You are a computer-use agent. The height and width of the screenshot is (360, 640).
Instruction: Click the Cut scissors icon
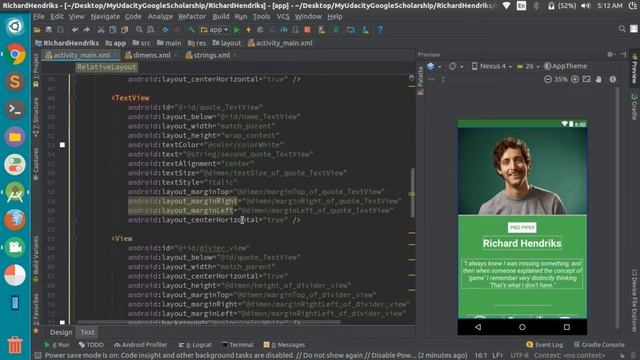click(x=101, y=30)
